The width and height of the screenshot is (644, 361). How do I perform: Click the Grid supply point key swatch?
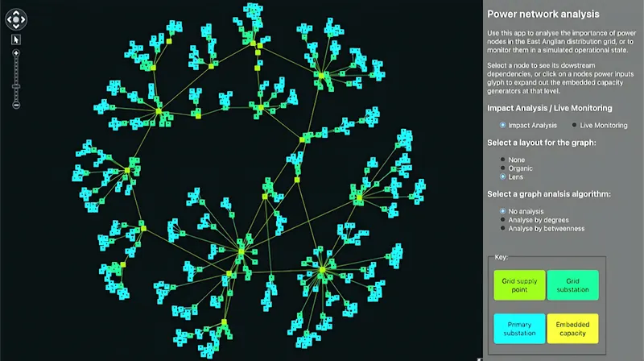pyautogui.click(x=519, y=285)
